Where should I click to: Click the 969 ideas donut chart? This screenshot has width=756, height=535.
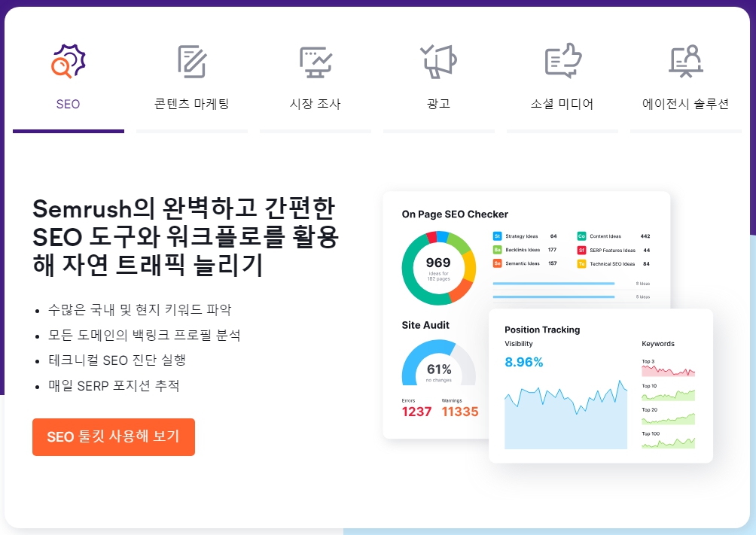click(439, 268)
